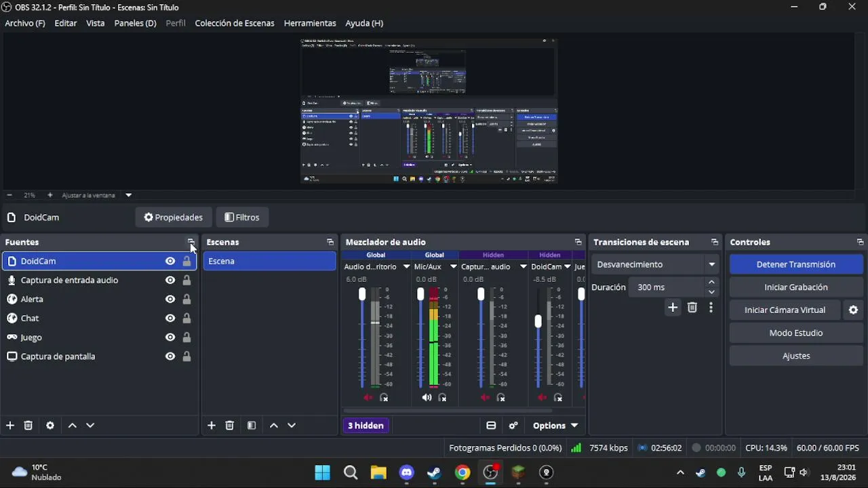This screenshot has height=488, width=868.
Task: Start the virtual camera
Action: pos(785,310)
